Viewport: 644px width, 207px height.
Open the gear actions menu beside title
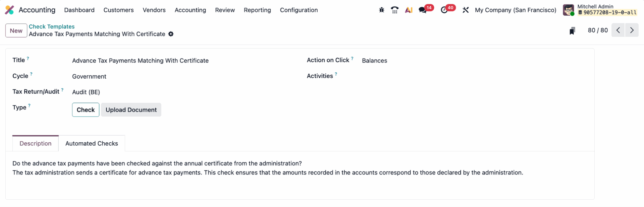(x=171, y=34)
